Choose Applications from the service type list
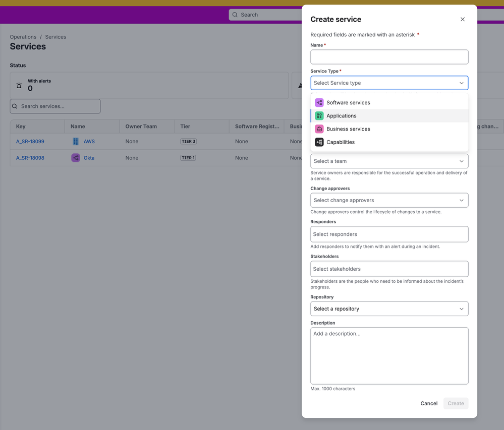The height and width of the screenshot is (430, 504). pyautogui.click(x=389, y=115)
